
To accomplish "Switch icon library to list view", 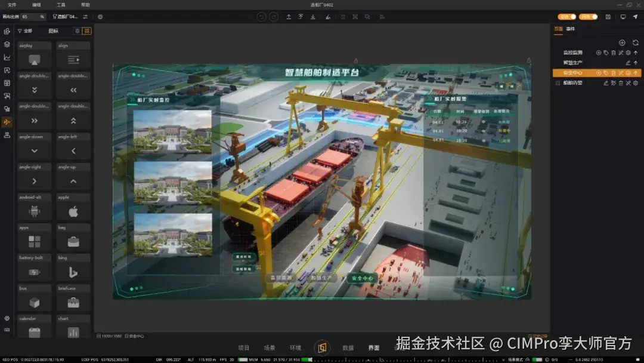I will point(77,31).
